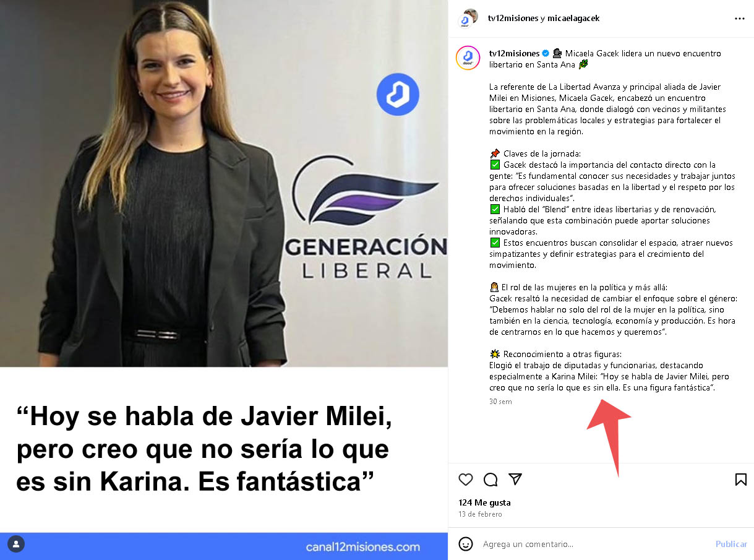The width and height of the screenshot is (754, 560).
Task: Open tv12misiones profile picture beside caption
Action: 468,58
